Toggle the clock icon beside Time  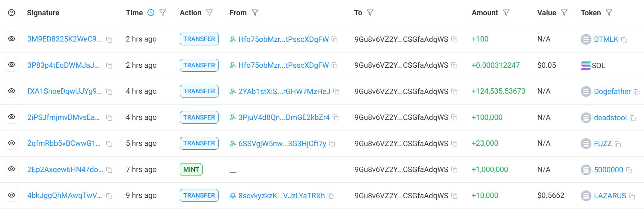click(151, 13)
